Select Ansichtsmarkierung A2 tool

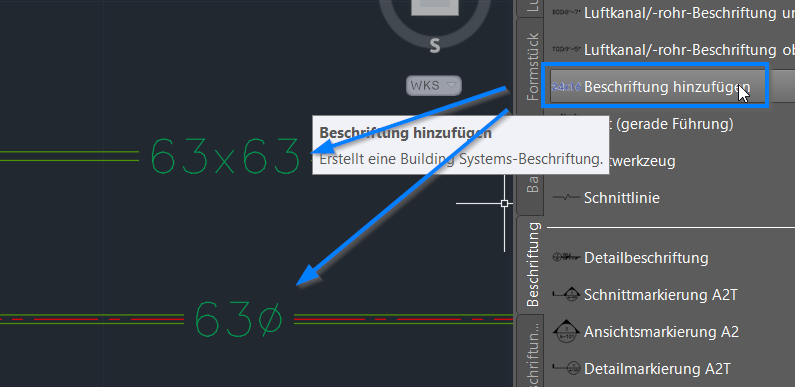click(661, 332)
